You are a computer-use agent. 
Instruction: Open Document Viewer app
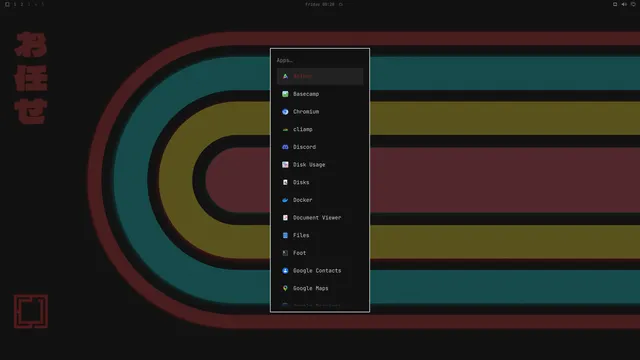(320, 218)
